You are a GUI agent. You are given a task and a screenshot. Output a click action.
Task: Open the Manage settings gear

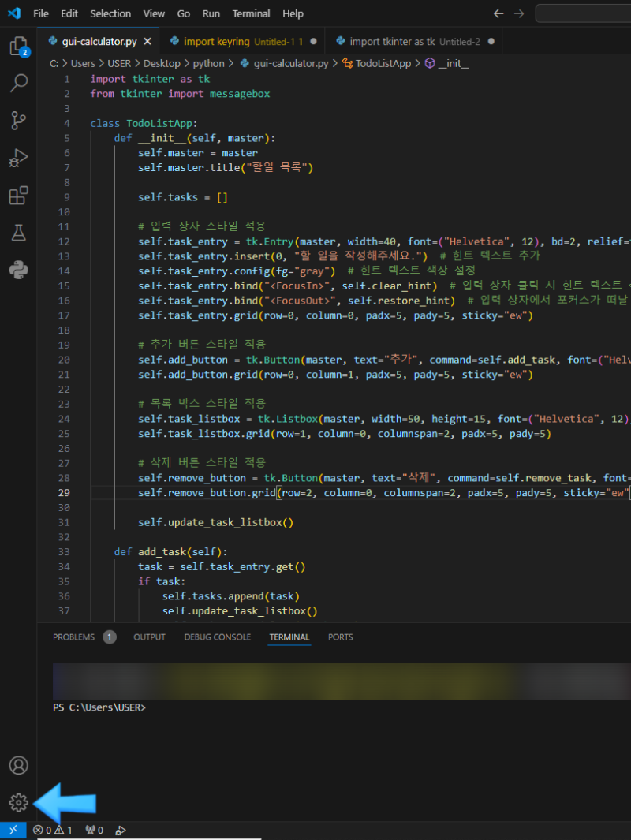pos(19,801)
